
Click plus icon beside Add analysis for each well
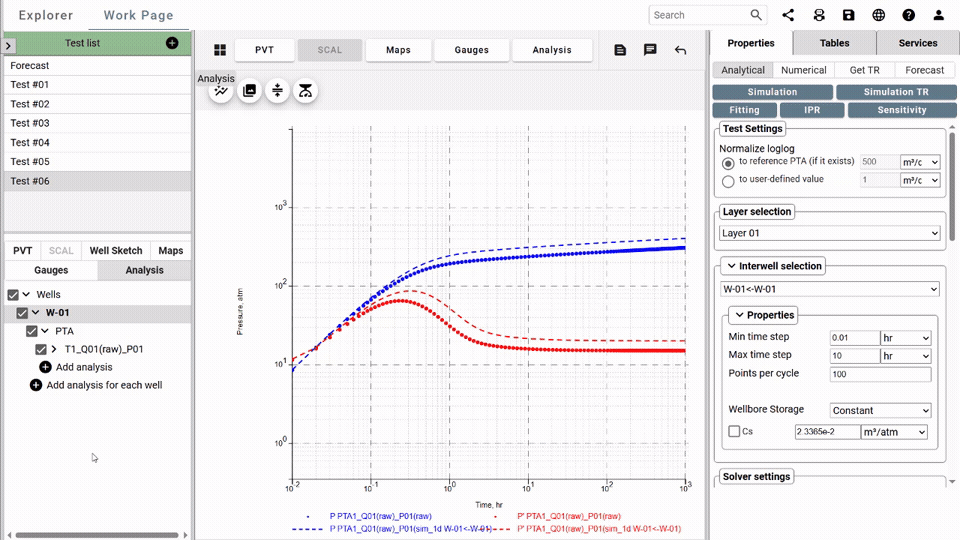36,385
